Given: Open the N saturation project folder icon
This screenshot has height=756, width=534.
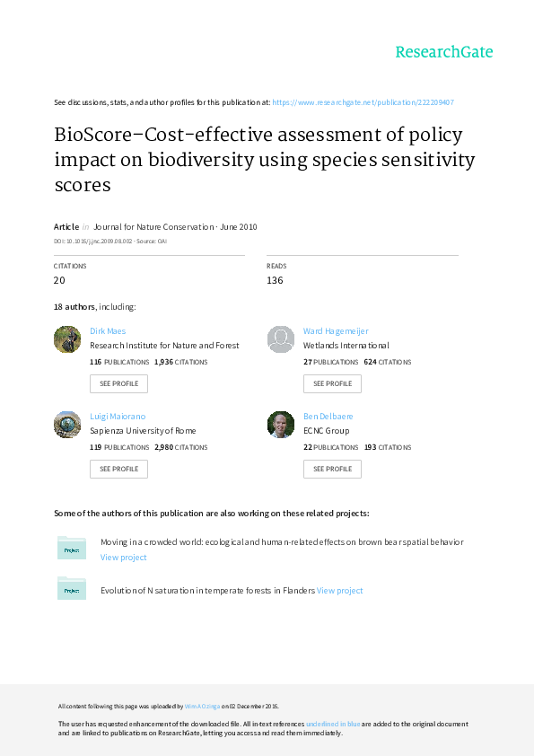Looking at the screenshot, I should point(71,589).
